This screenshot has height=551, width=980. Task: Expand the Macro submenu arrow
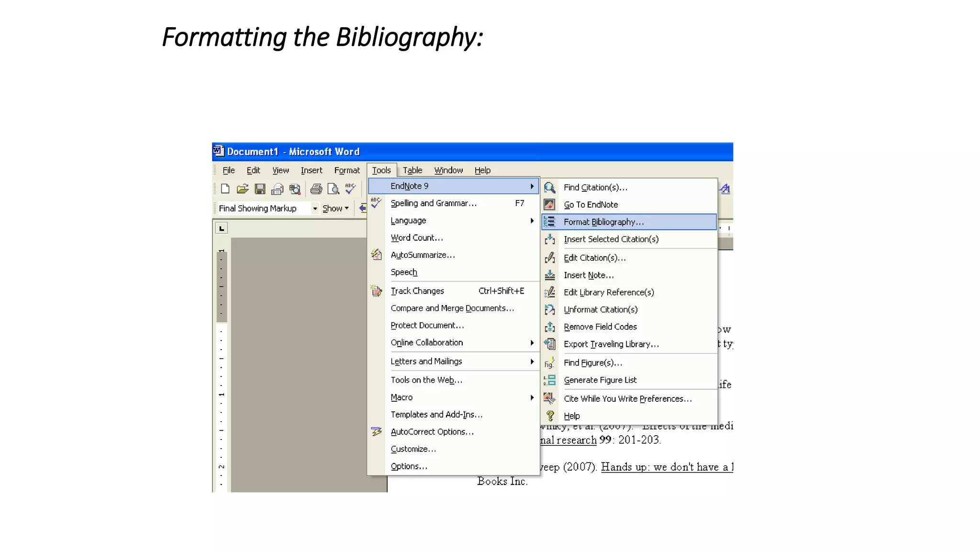tap(532, 397)
